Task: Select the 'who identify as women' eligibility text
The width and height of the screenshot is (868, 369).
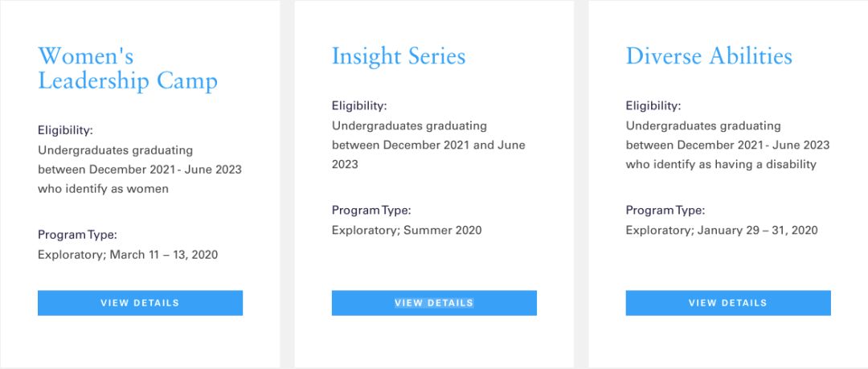Action: [103, 189]
